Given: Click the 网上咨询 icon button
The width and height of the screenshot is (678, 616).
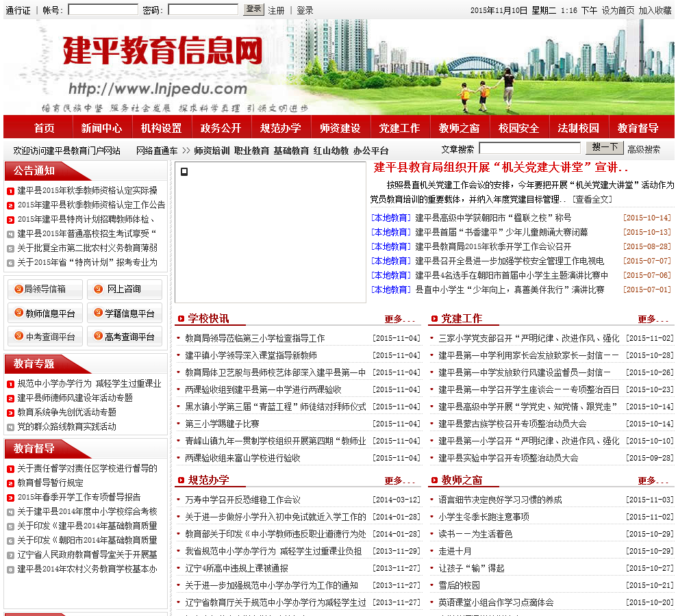Looking at the screenshot, I should pyautogui.click(x=125, y=290).
